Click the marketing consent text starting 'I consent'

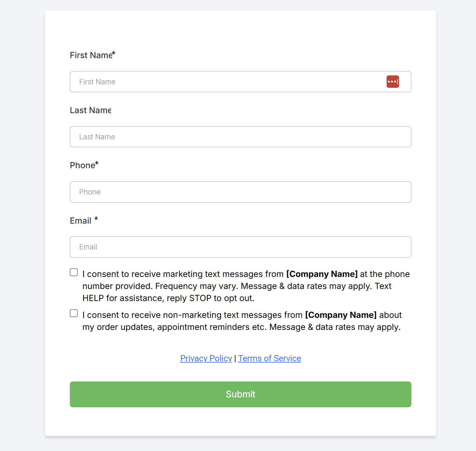click(x=182, y=274)
